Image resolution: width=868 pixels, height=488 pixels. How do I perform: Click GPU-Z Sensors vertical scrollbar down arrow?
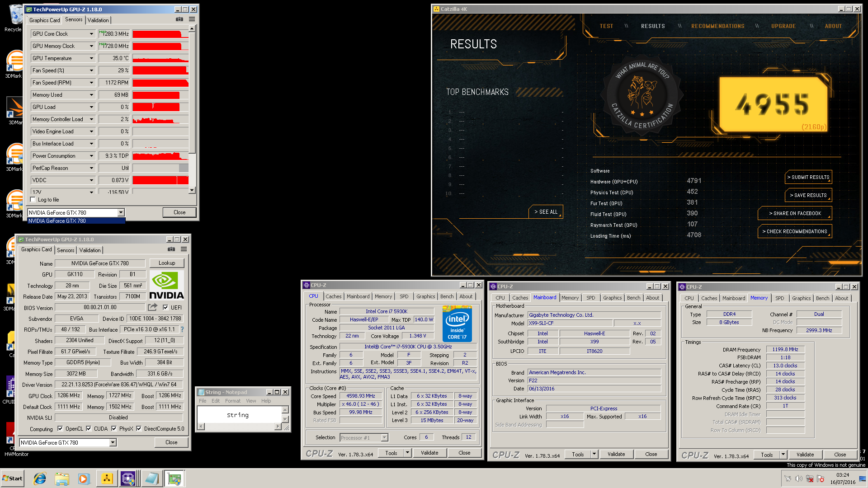(192, 190)
